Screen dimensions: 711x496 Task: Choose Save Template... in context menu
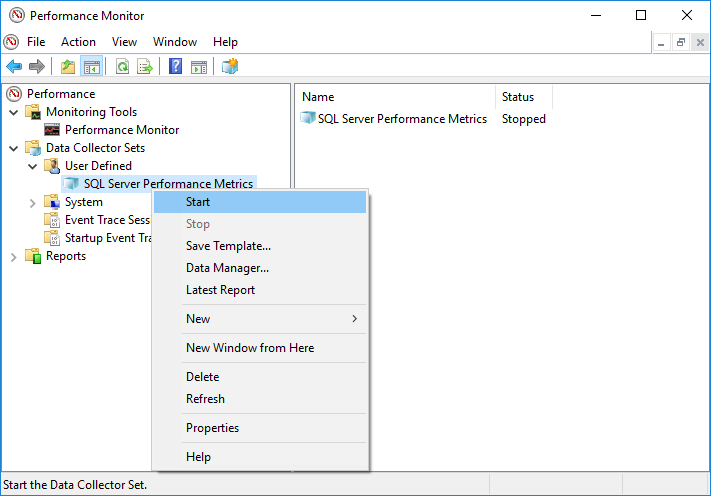click(x=260, y=246)
